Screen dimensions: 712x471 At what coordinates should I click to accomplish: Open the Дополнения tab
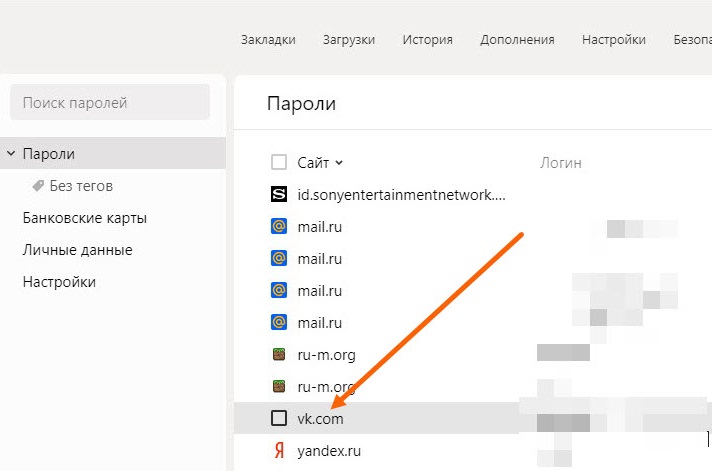tap(517, 40)
